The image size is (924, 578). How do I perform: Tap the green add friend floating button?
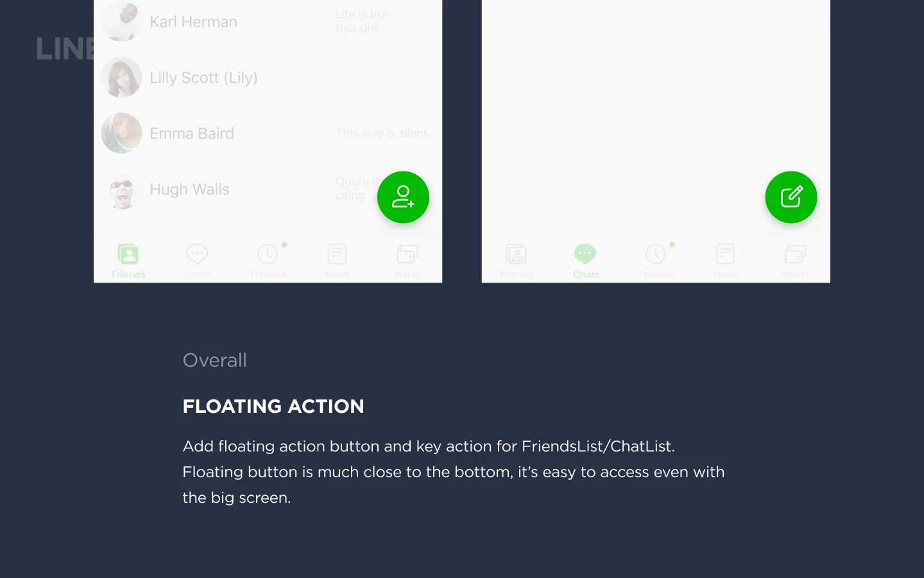(x=403, y=197)
